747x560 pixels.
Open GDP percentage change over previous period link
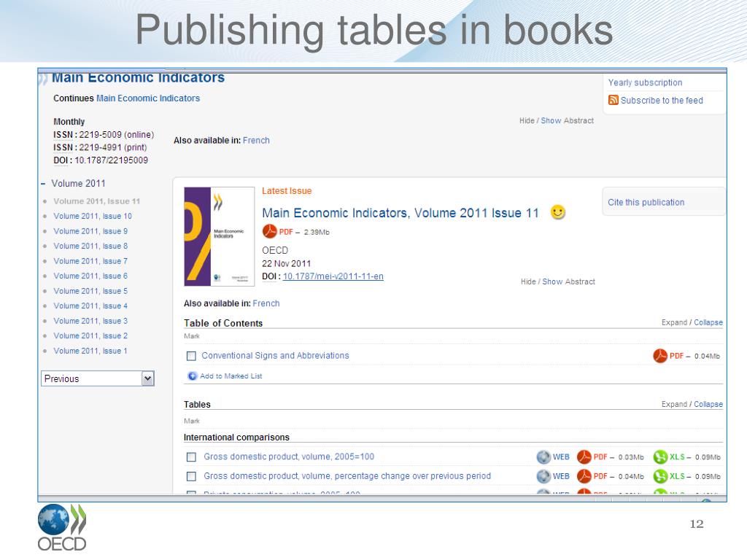(x=347, y=475)
